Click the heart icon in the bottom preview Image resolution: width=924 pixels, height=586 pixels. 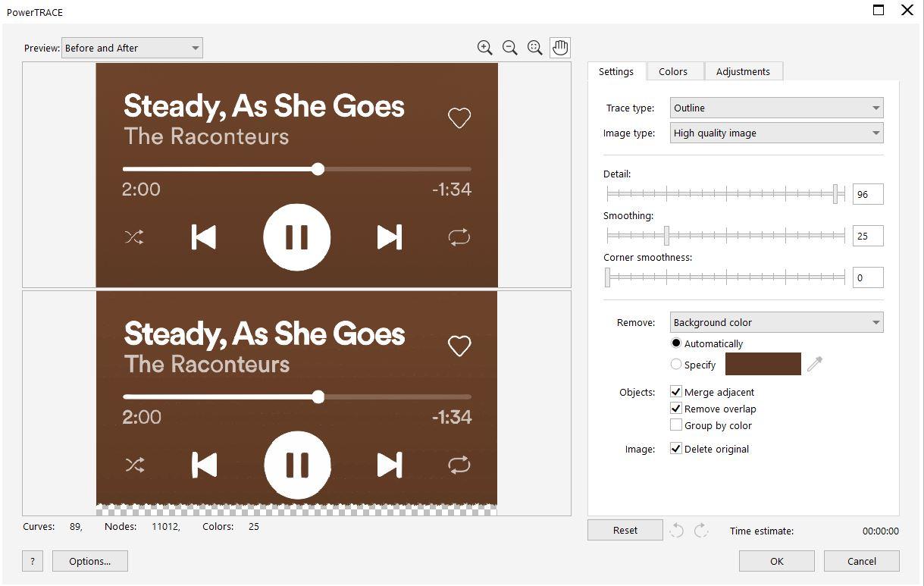point(459,346)
